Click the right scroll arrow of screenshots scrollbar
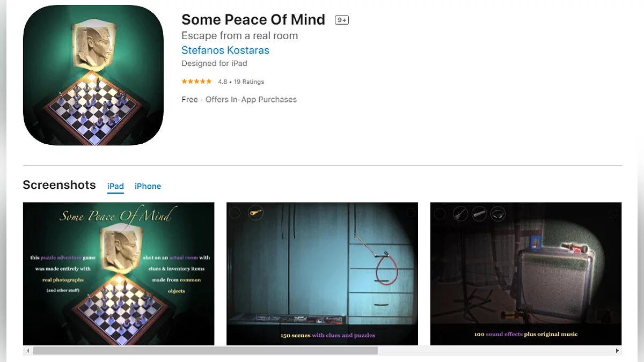 [x=617, y=351]
